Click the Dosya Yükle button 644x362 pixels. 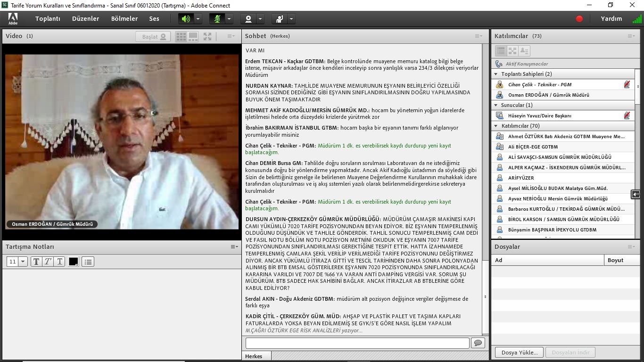click(519, 352)
